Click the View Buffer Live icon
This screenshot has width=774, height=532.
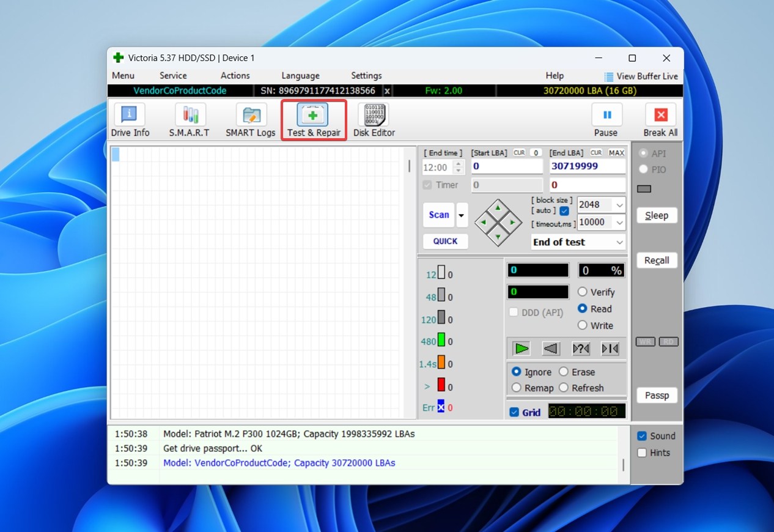(x=609, y=76)
